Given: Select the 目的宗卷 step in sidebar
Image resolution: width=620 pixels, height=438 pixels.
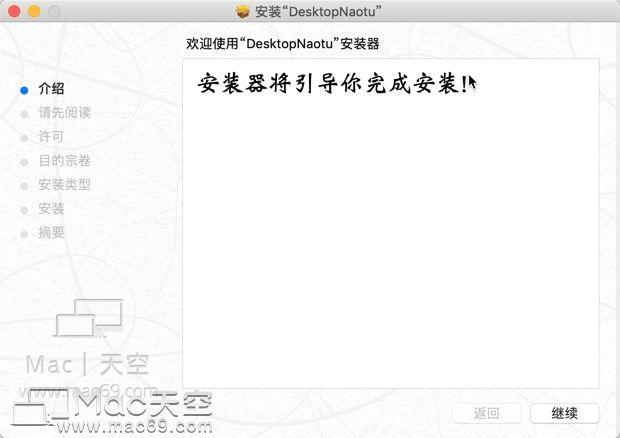Looking at the screenshot, I should 64,160.
